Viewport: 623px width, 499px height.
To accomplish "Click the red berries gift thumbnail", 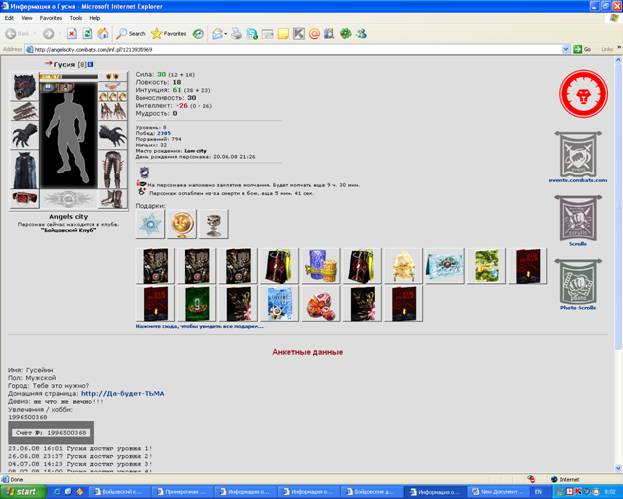I will point(321,304).
